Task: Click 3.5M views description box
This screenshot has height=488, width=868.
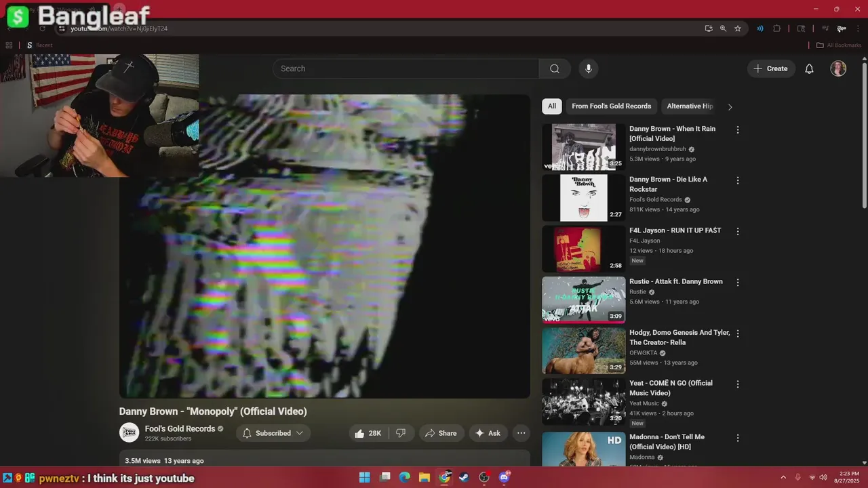Action: pyautogui.click(x=325, y=459)
